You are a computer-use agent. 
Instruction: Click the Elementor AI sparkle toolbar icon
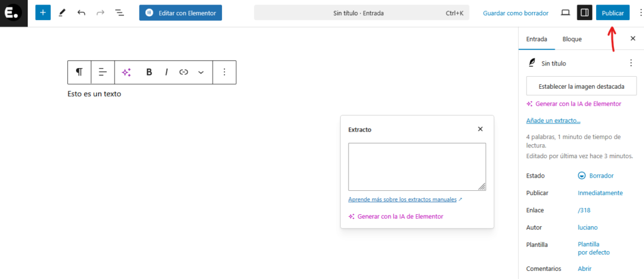[126, 72]
